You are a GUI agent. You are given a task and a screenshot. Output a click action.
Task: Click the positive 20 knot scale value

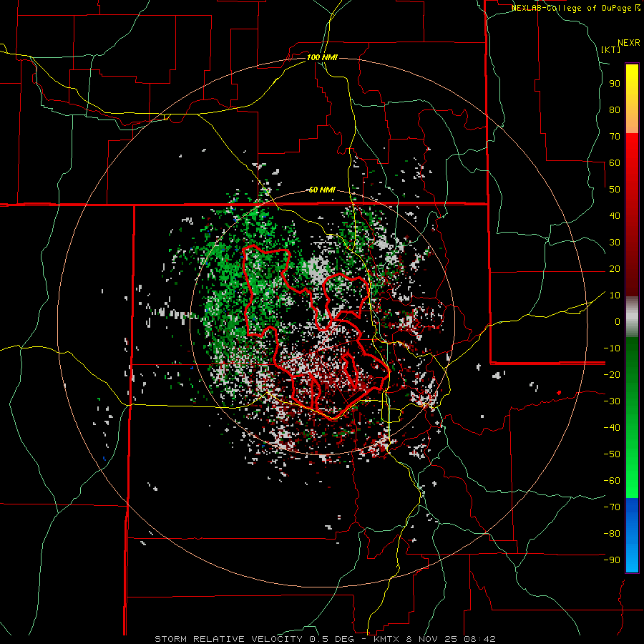click(x=615, y=269)
